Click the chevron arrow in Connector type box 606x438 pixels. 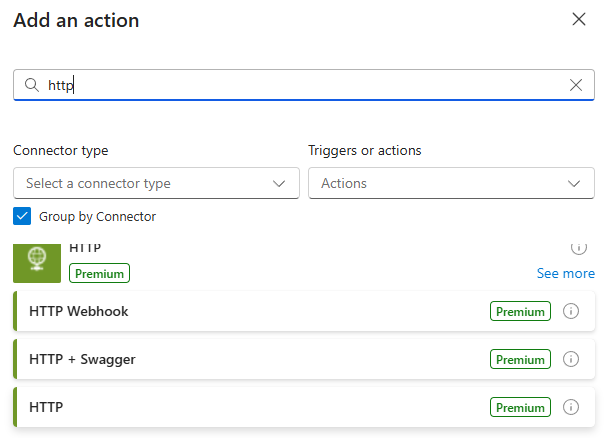pyautogui.click(x=279, y=183)
